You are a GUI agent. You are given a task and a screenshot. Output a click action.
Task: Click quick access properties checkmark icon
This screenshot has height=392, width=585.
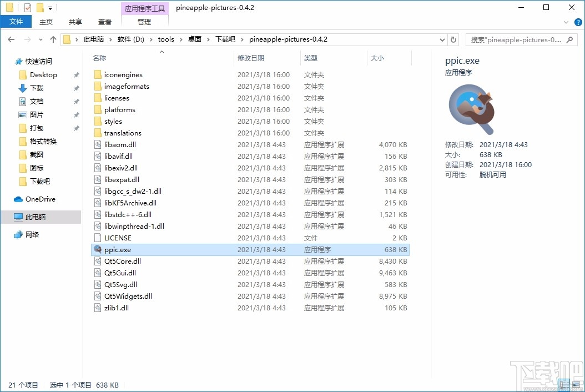point(28,7)
